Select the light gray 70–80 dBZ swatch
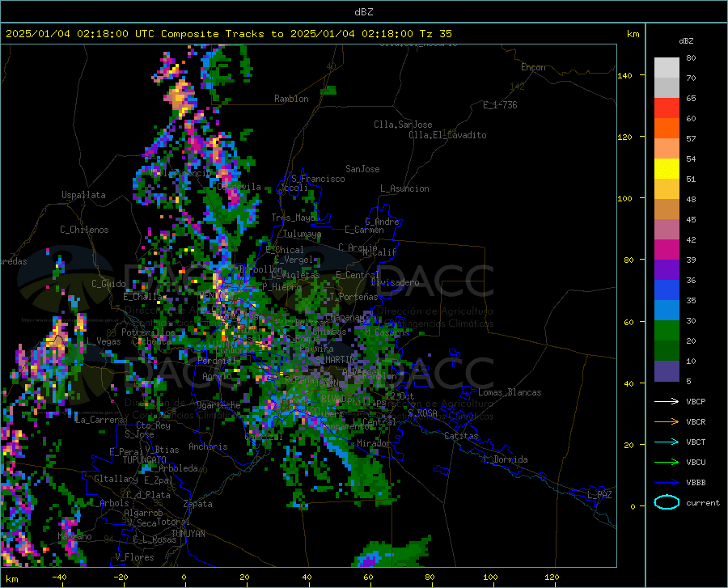728x588 pixels. pos(667,68)
